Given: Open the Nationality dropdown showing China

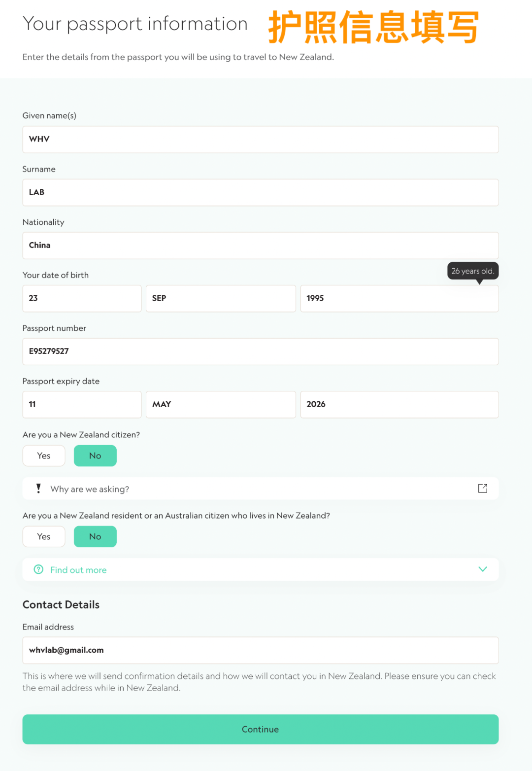Looking at the screenshot, I should pos(260,245).
